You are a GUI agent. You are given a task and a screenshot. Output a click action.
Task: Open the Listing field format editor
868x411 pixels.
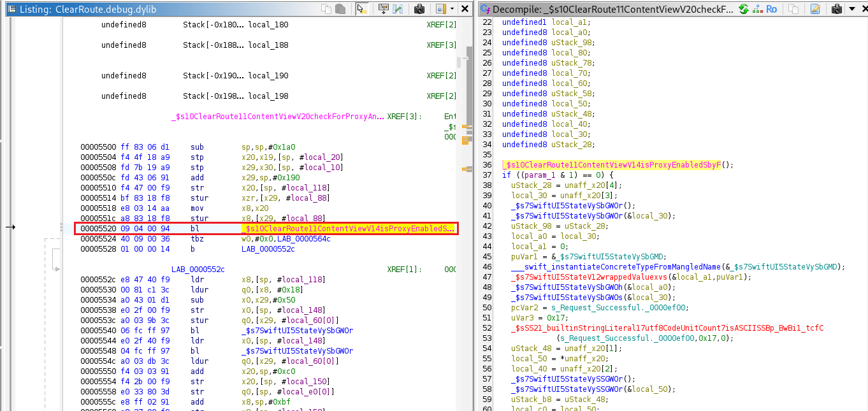click(383, 9)
